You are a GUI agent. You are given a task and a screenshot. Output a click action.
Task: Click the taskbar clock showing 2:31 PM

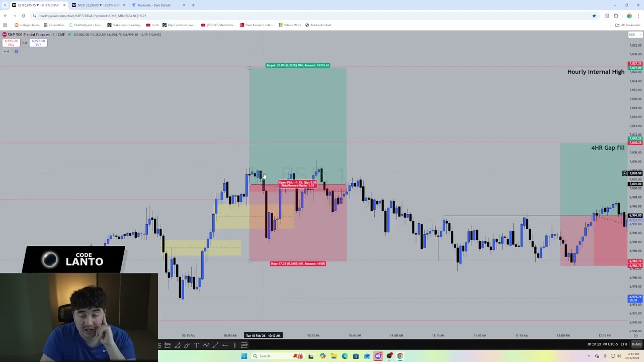point(632,356)
